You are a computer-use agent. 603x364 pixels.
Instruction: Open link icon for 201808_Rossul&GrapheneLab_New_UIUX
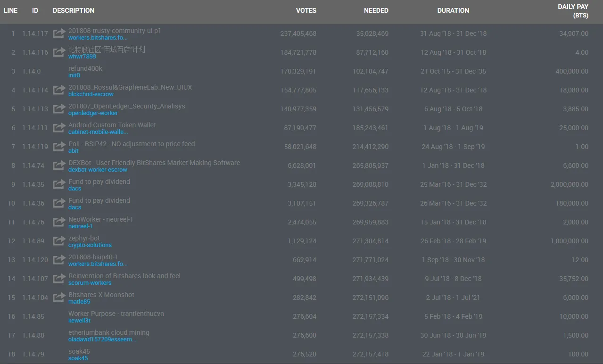[59, 90]
